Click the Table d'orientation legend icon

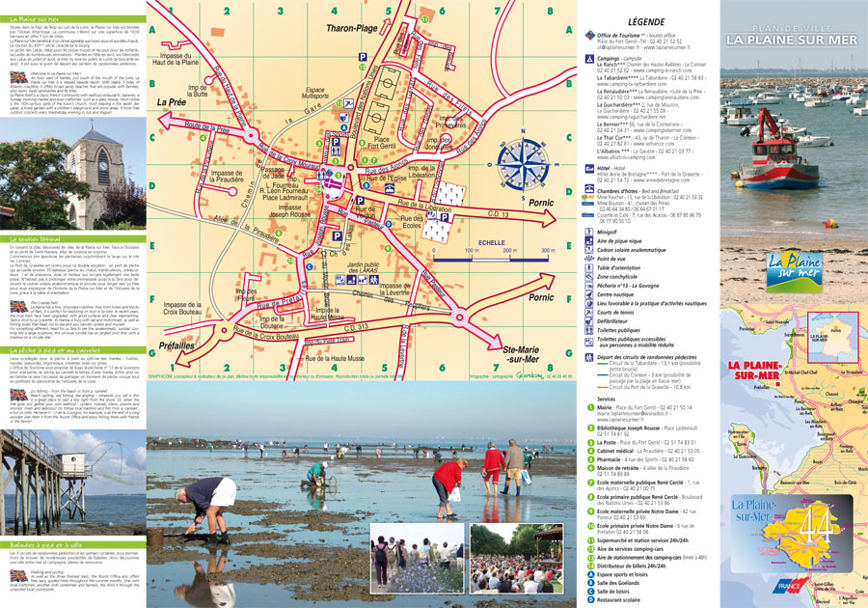(x=589, y=267)
